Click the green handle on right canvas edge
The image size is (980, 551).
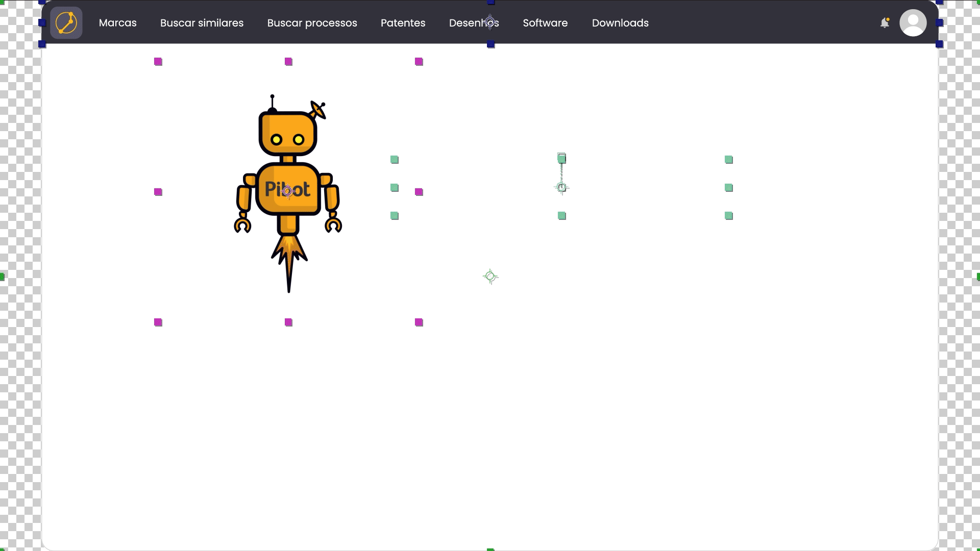tap(978, 277)
